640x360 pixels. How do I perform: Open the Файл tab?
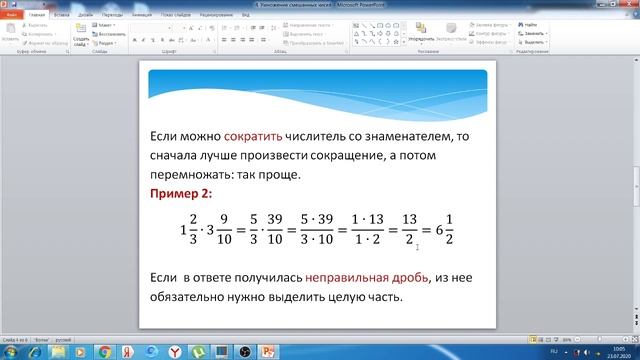(x=11, y=15)
